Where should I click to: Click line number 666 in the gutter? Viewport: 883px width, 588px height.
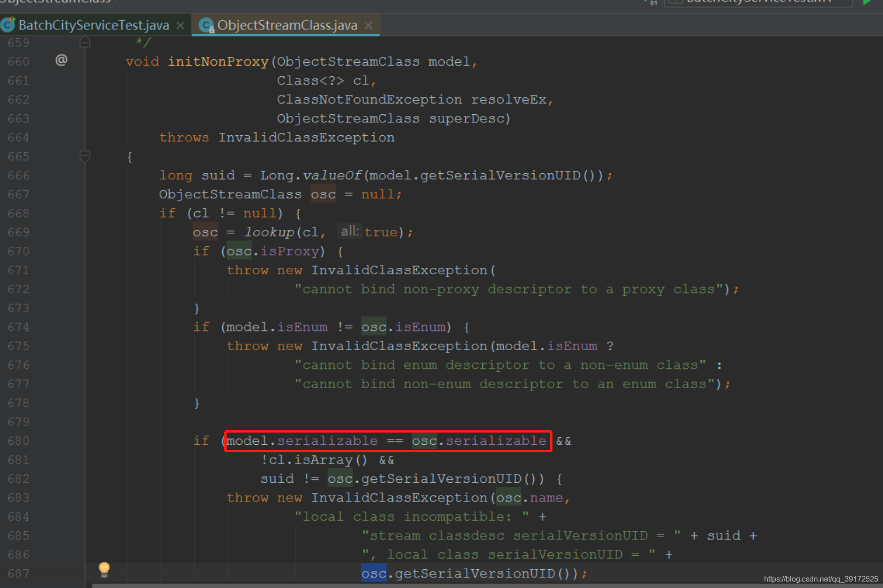18,175
